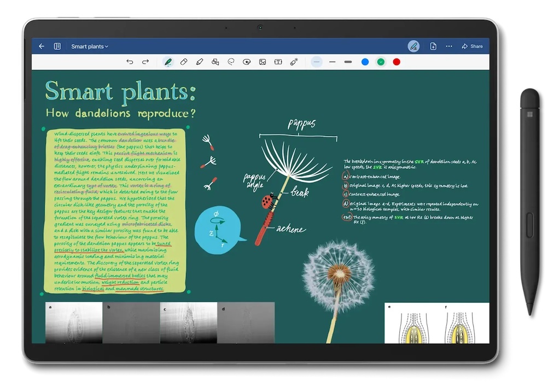Enable the thick stroke width option
547x392 pixels.
coord(348,61)
